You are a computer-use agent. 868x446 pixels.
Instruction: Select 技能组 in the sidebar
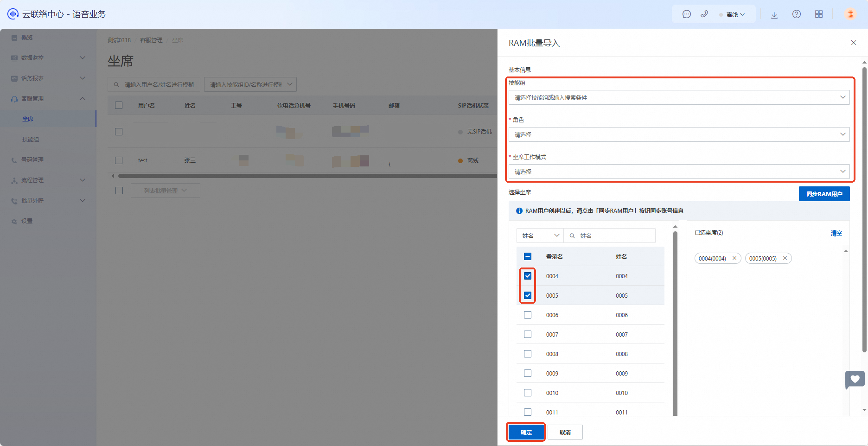[31, 140]
